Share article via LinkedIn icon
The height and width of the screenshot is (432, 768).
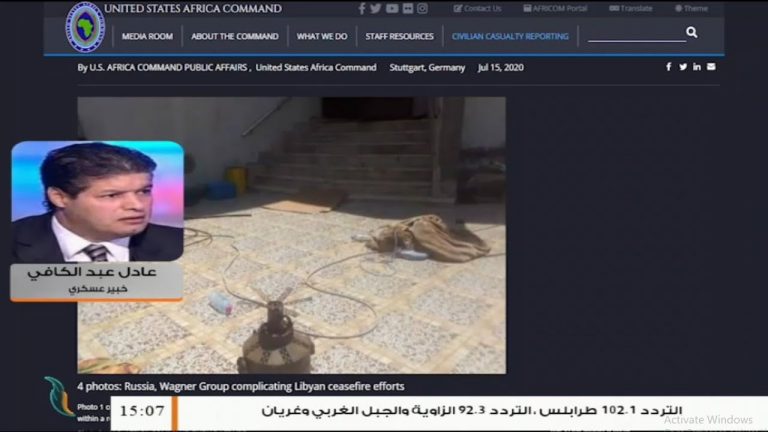696,67
